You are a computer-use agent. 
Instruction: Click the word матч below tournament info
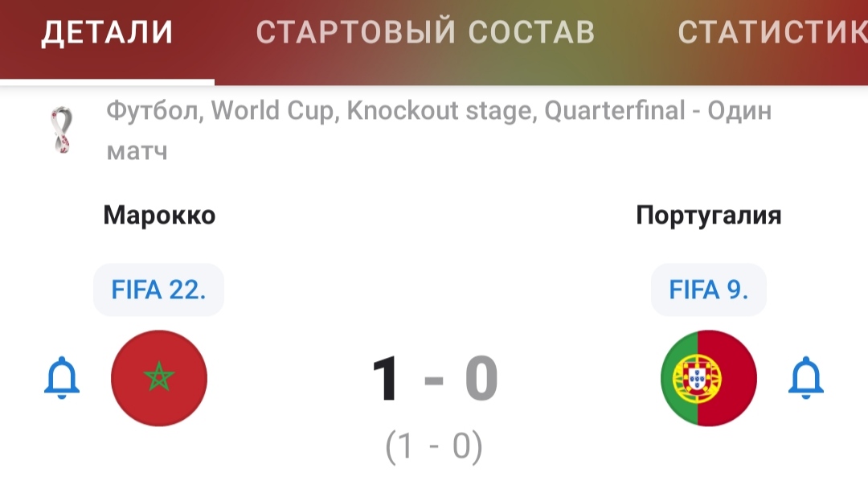click(137, 150)
